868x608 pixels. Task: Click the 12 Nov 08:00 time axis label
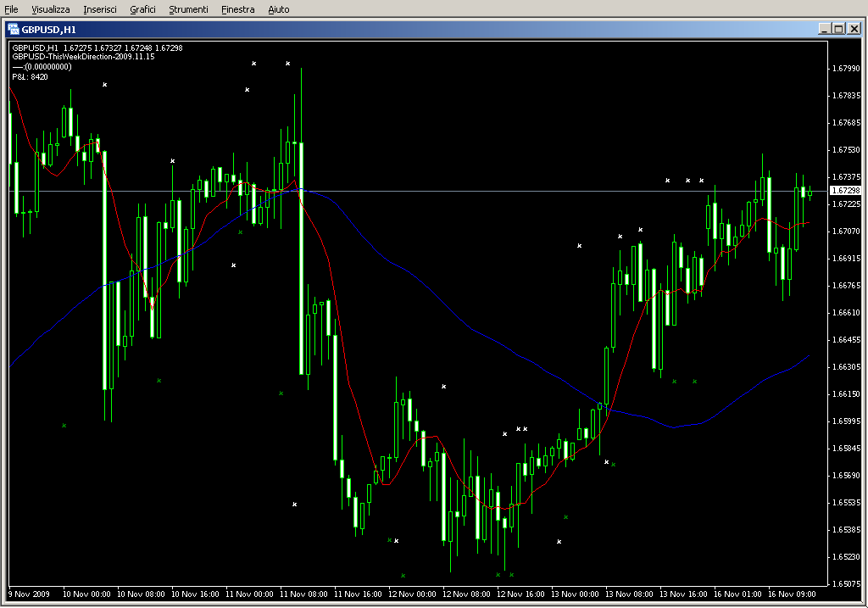click(467, 594)
